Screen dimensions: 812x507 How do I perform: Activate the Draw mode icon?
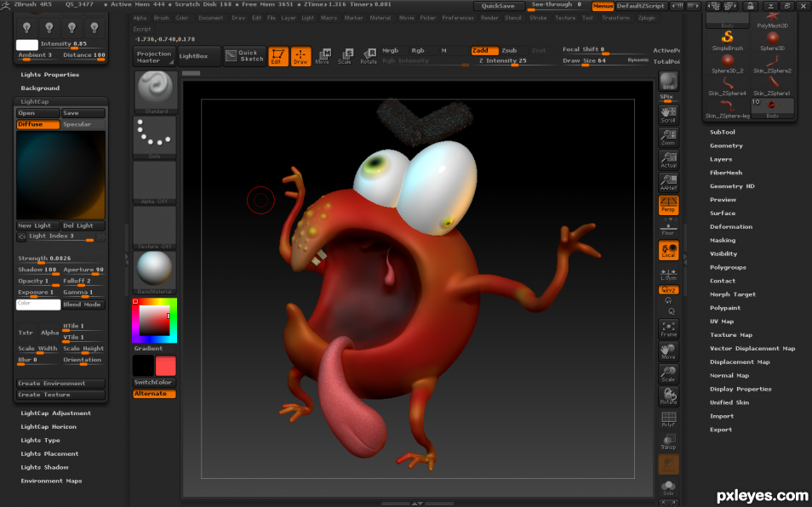click(300, 56)
